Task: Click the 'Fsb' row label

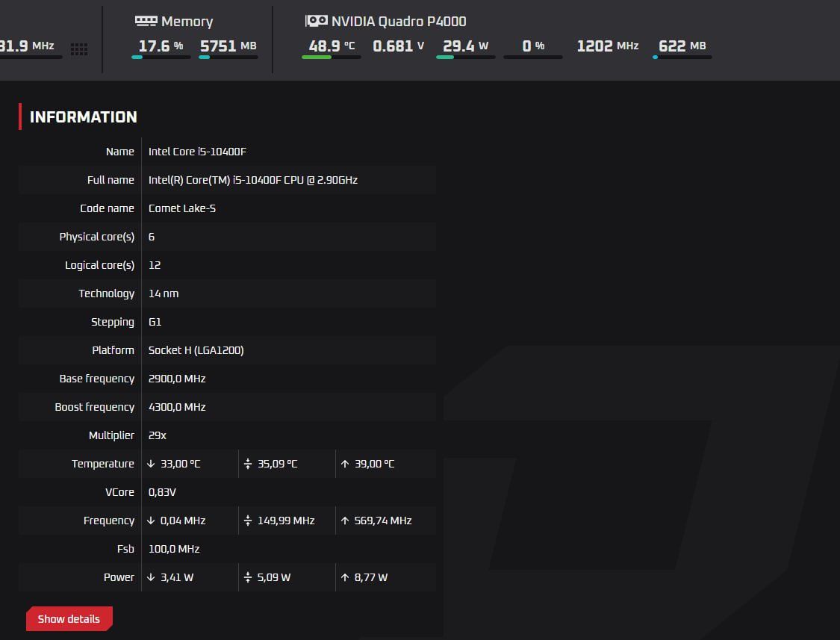Action: click(x=126, y=550)
